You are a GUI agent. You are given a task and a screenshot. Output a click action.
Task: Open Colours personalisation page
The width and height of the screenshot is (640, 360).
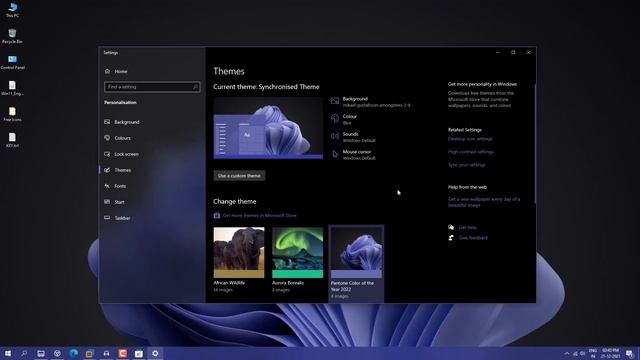[118, 138]
